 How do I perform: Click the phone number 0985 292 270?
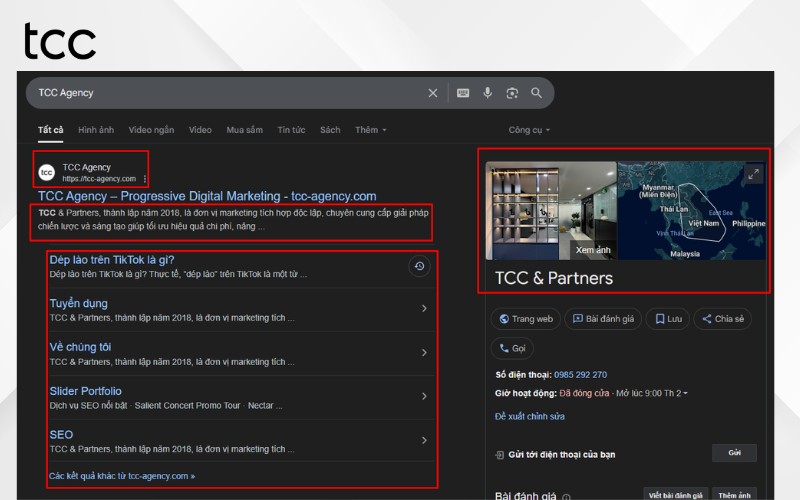pos(580,375)
